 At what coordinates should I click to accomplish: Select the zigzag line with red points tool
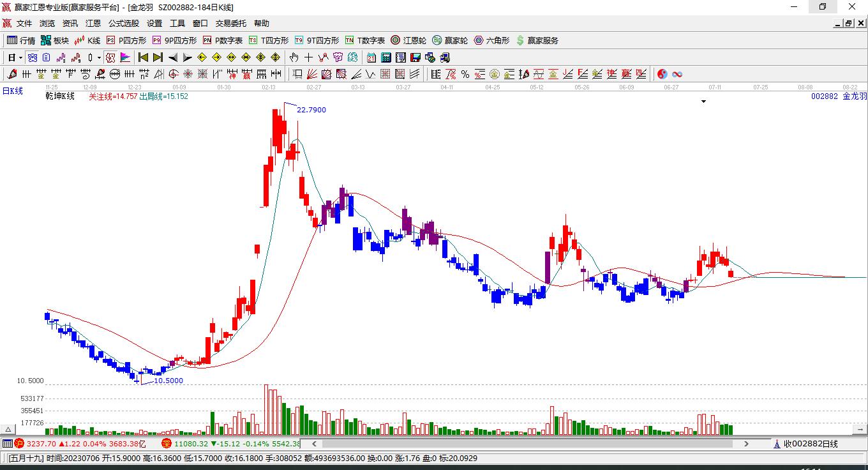pos(324,57)
